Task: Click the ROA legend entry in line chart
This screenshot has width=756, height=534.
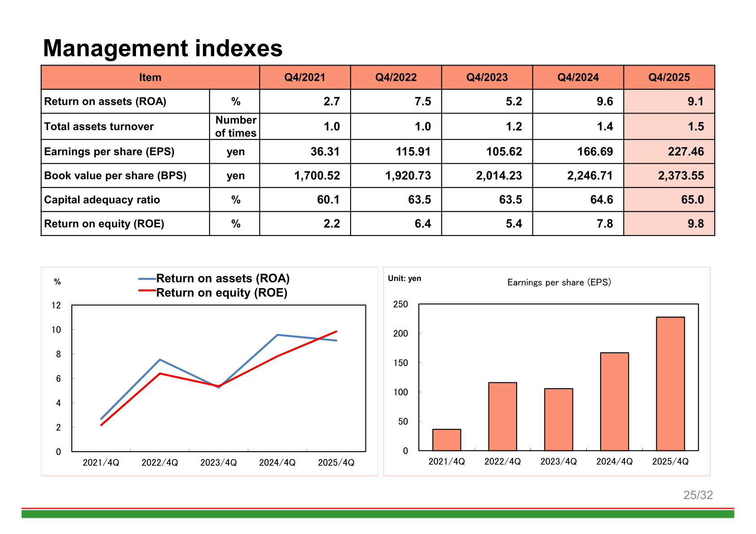Action: pyautogui.click(x=214, y=278)
